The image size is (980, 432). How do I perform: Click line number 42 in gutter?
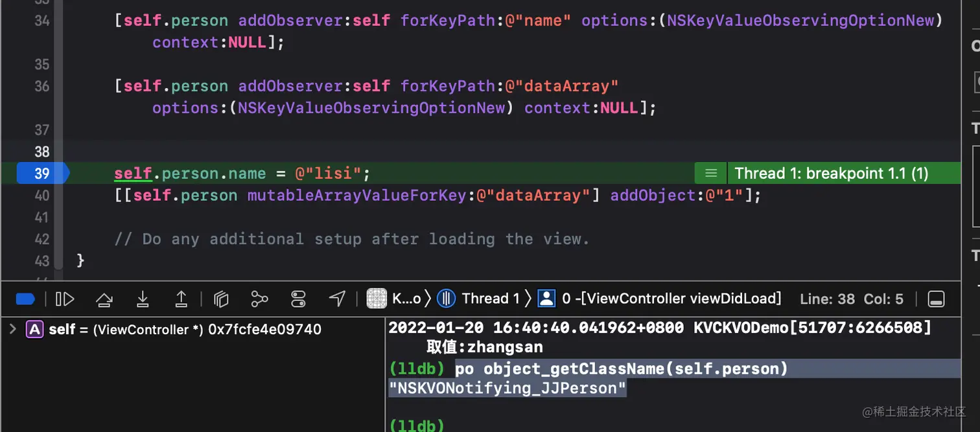point(41,239)
